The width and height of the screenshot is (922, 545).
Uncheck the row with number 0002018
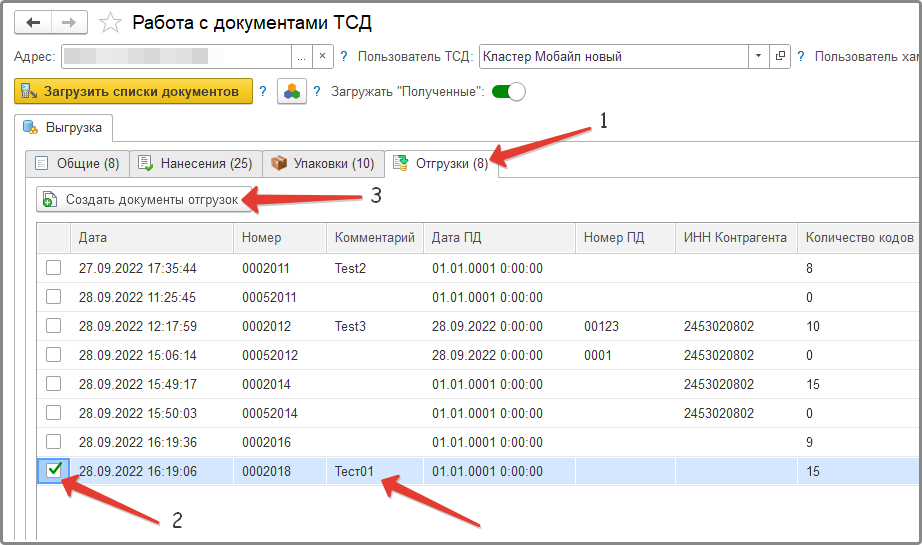click(x=54, y=470)
